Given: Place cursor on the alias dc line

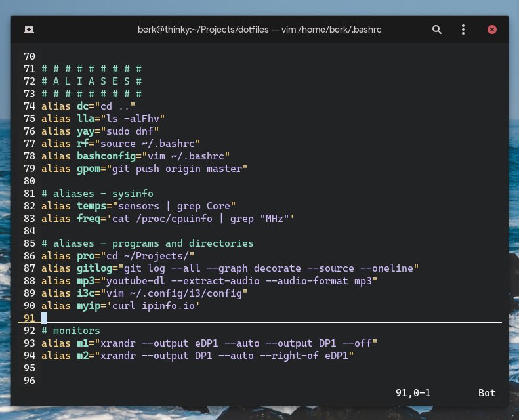Looking at the screenshot, I should tap(88, 106).
